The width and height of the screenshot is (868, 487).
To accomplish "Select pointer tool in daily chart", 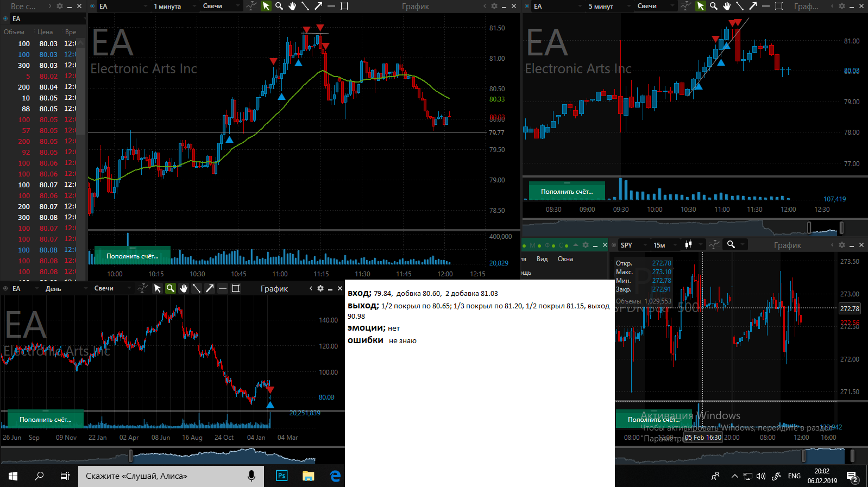I will pos(158,288).
